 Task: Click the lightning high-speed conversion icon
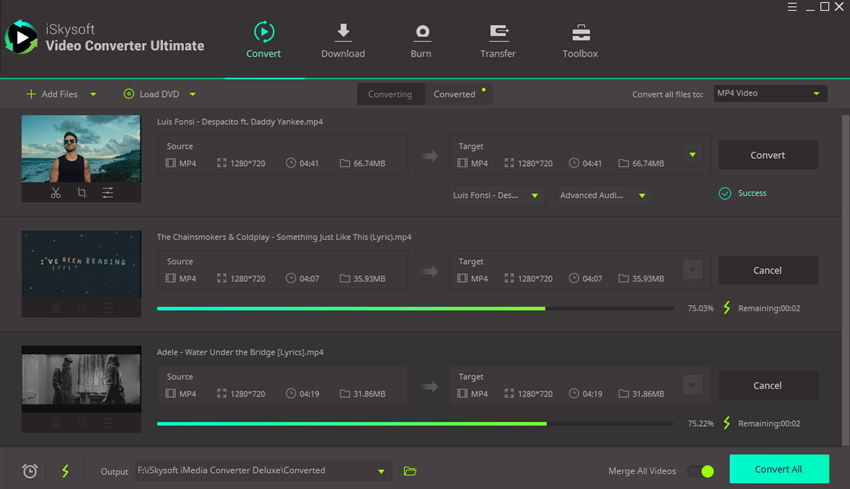66,471
